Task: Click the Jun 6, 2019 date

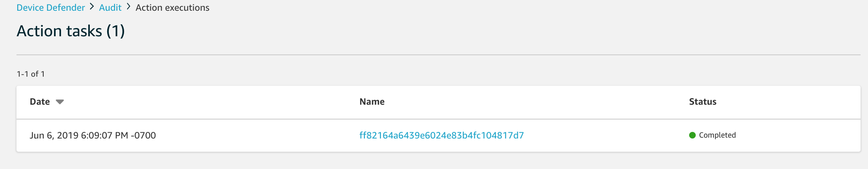Action: pyautogui.click(x=54, y=135)
